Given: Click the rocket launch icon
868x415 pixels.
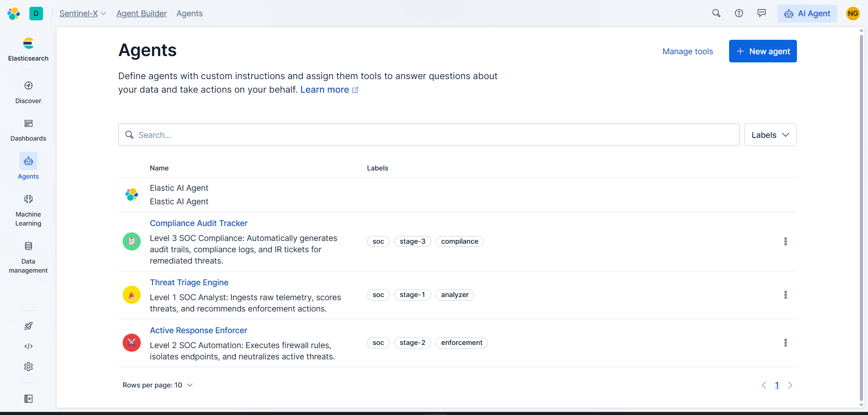Looking at the screenshot, I should (x=29, y=326).
